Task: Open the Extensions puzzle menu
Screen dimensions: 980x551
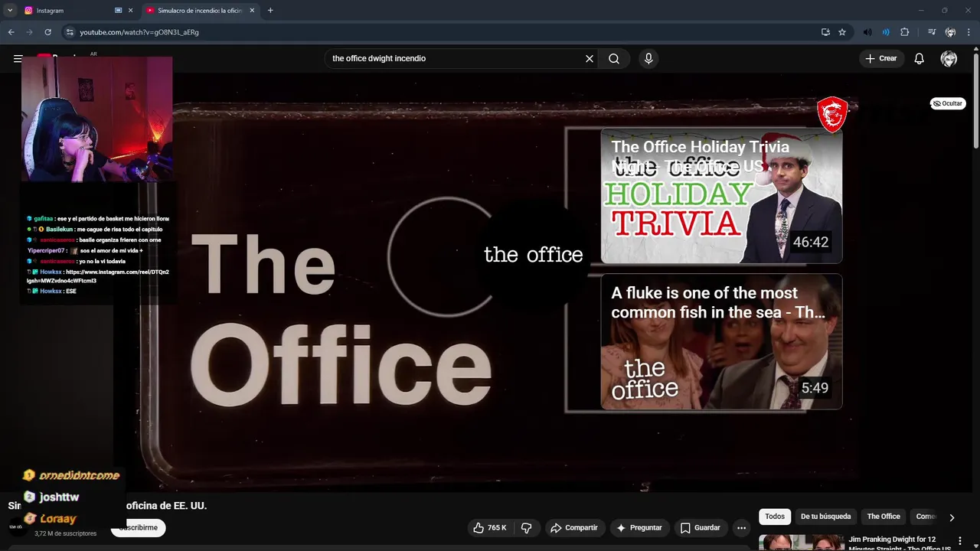Action: click(x=904, y=32)
